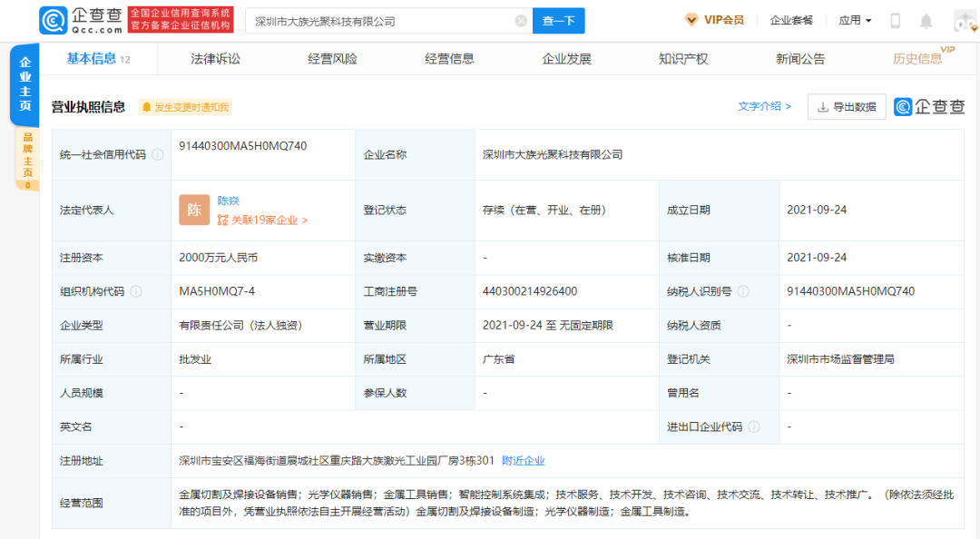This screenshot has width=980, height=539.
Task: Click the 陈 legal representative avatar
Action: pyautogui.click(x=194, y=210)
